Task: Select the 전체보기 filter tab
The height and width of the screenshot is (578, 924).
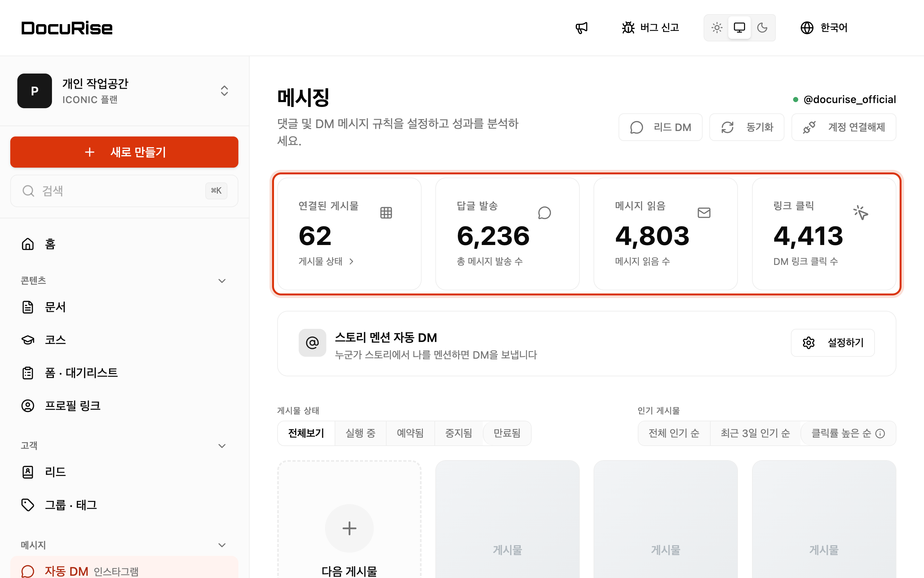Action: coord(306,433)
